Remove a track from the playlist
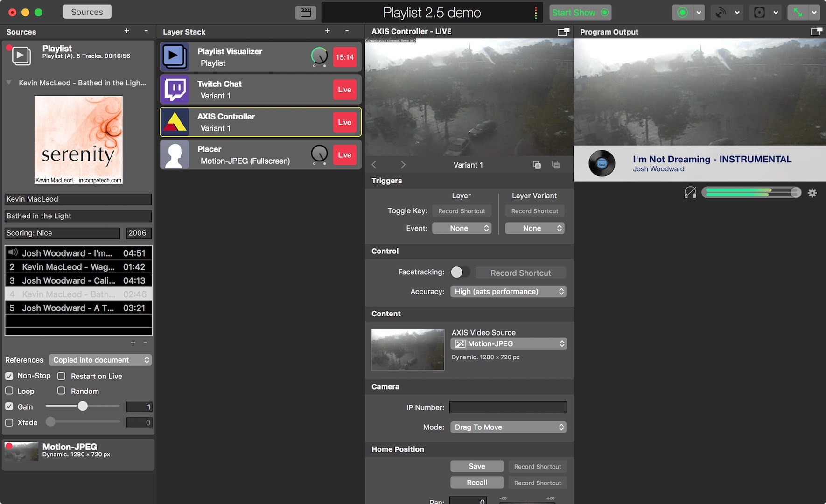This screenshot has height=504, width=826. (145, 343)
